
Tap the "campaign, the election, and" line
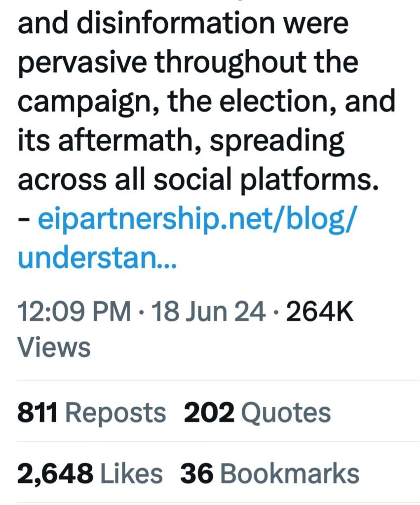tap(206, 101)
